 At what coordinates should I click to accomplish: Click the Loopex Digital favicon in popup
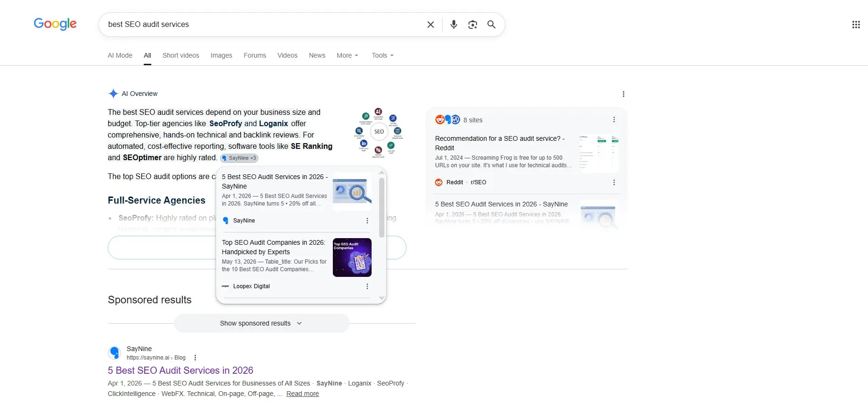tap(226, 286)
